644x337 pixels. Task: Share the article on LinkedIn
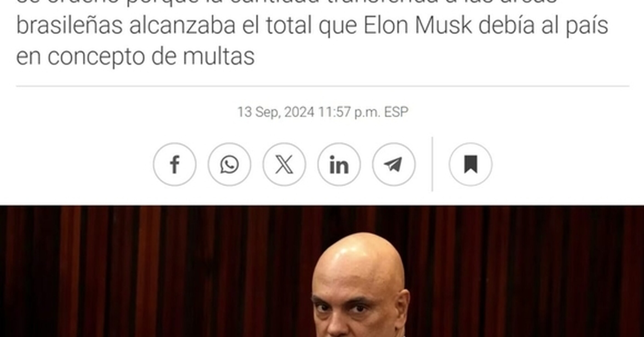(339, 164)
